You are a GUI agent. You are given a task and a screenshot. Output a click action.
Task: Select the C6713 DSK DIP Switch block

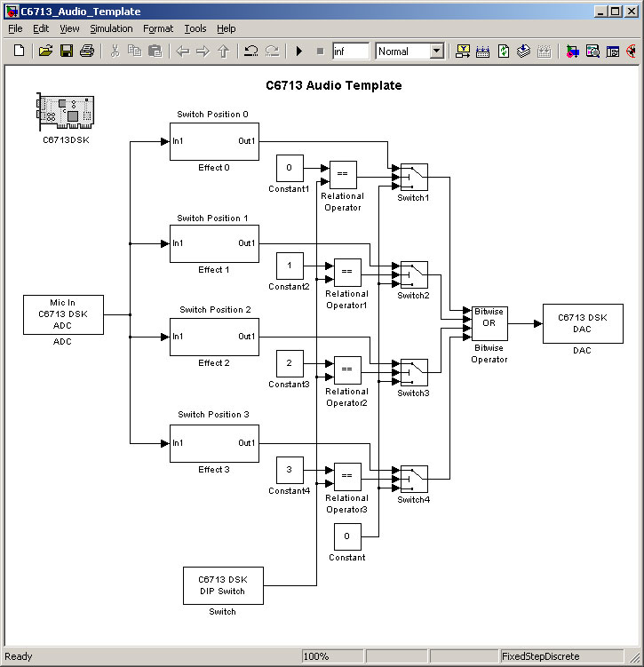pyautogui.click(x=223, y=586)
